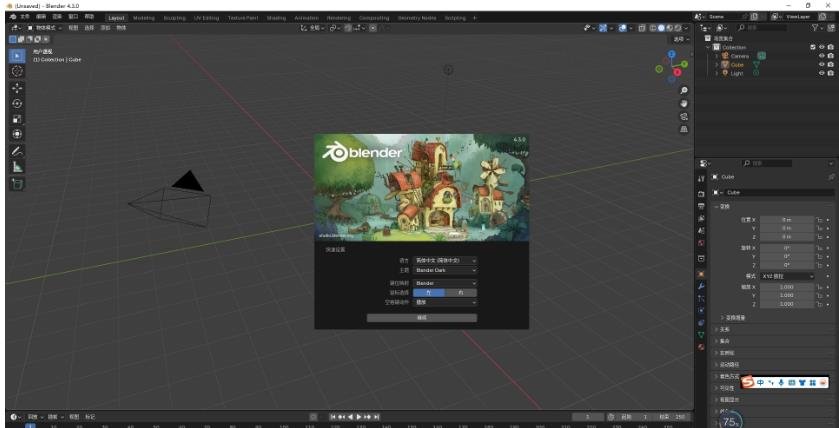Open the Scene properties tab icon

701,231
